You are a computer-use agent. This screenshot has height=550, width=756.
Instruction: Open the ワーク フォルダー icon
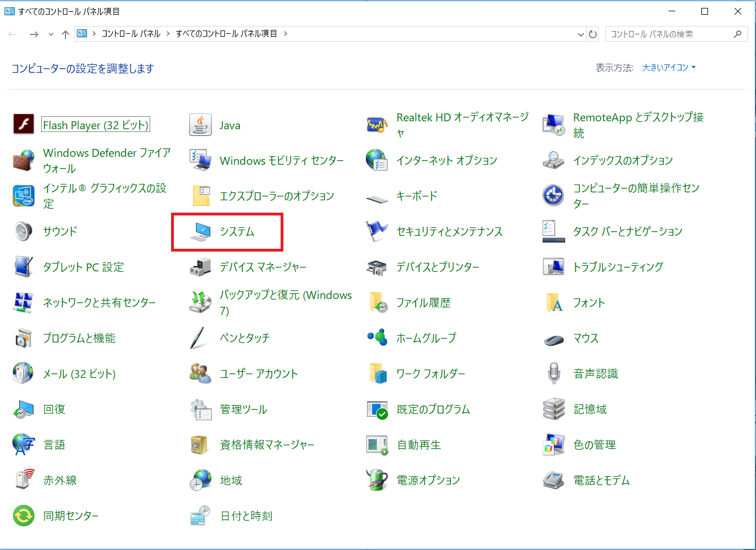[x=377, y=373]
